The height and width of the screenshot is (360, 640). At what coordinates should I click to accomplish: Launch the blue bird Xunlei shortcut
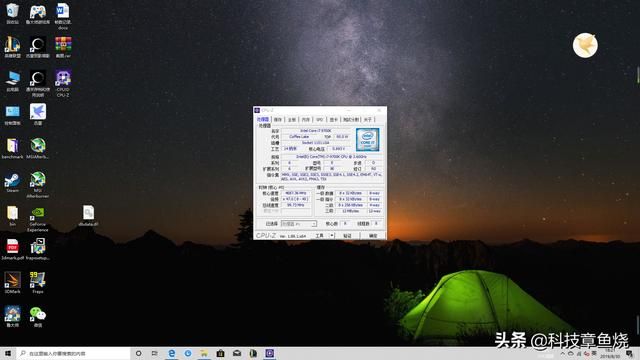[38, 114]
